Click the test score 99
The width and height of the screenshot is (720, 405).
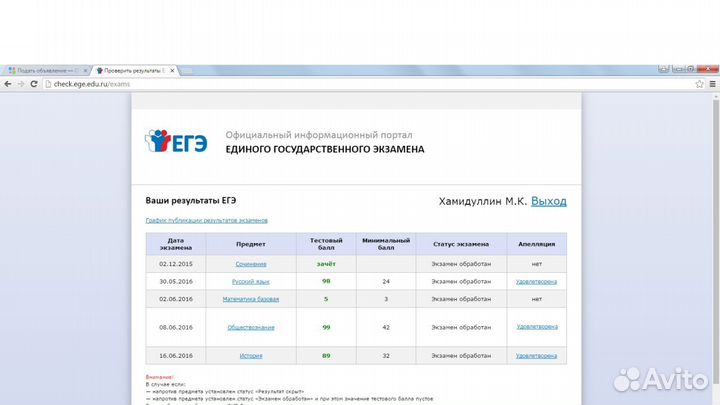point(326,327)
